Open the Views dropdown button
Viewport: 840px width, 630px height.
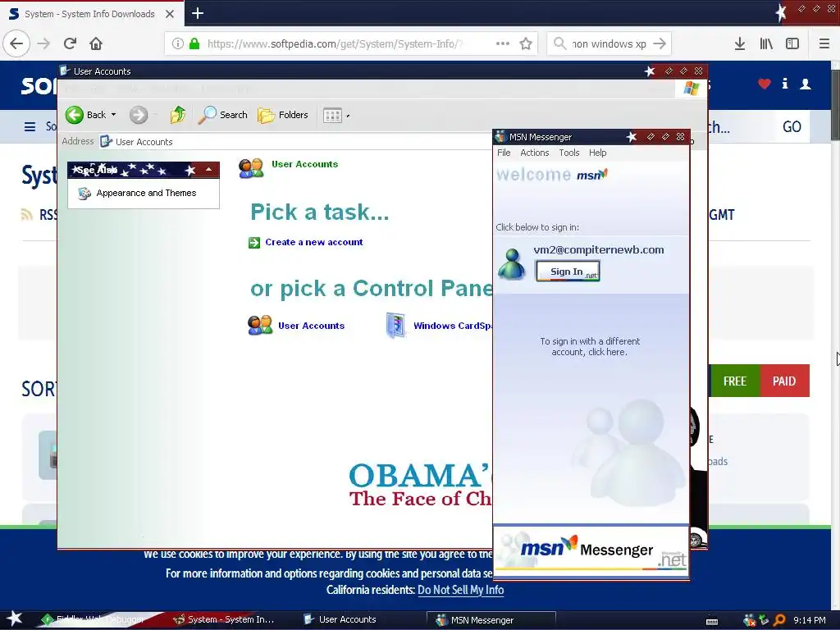[x=336, y=115]
